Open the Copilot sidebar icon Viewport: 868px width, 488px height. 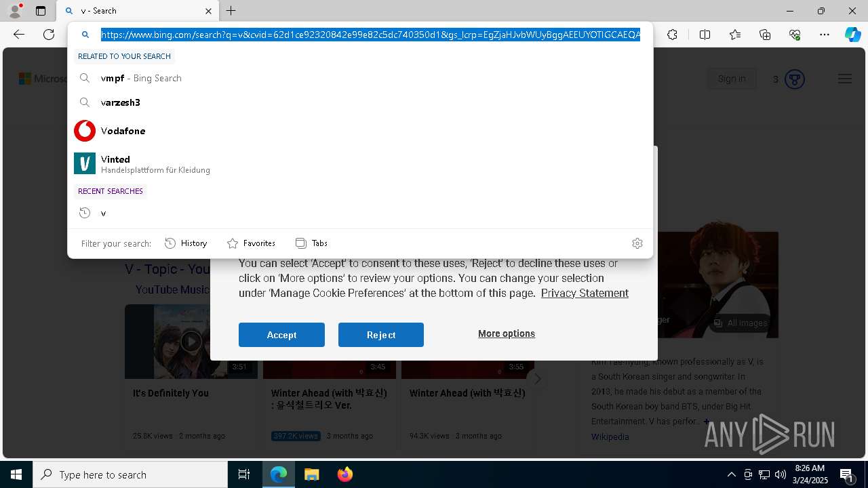pyautogui.click(x=852, y=35)
